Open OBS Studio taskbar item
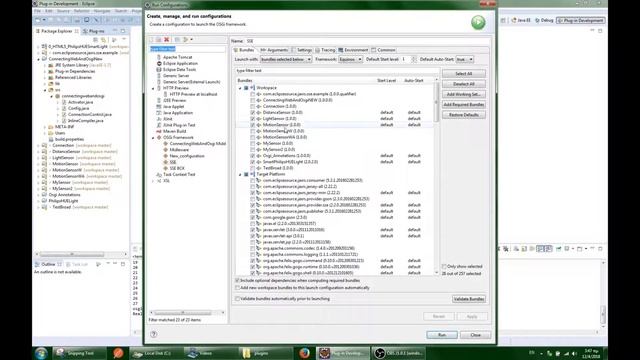640x360 pixels. pyautogui.click(x=398, y=353)
